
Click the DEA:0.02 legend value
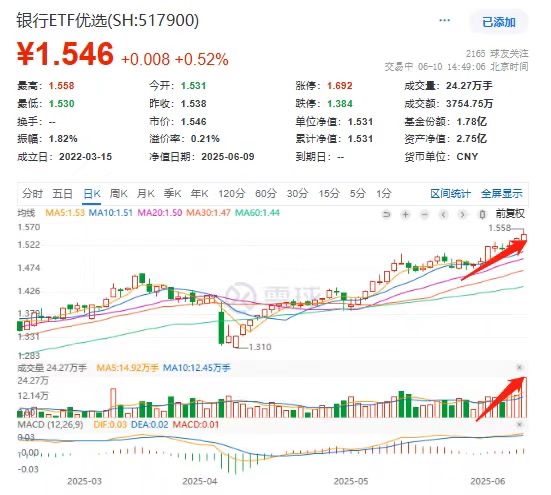click(149, 425)
